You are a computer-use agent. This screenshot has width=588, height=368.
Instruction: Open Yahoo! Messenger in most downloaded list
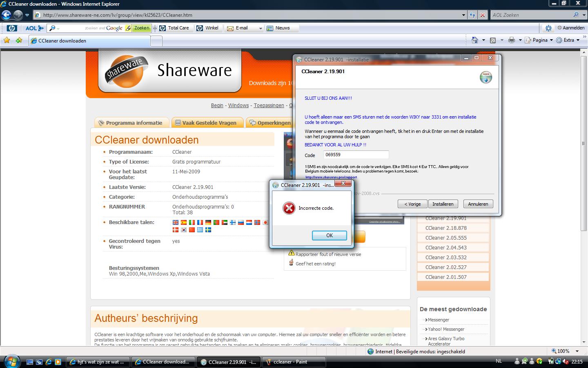point(446,329)
